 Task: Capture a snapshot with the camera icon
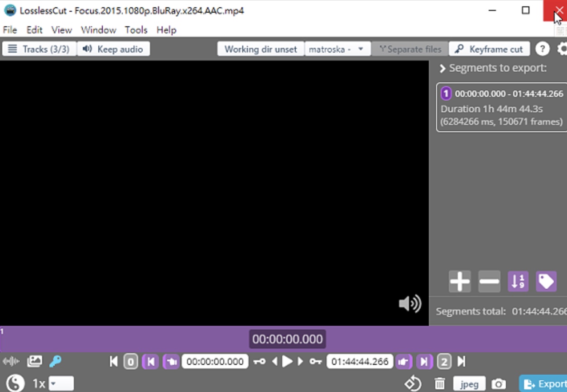(499, 384)
